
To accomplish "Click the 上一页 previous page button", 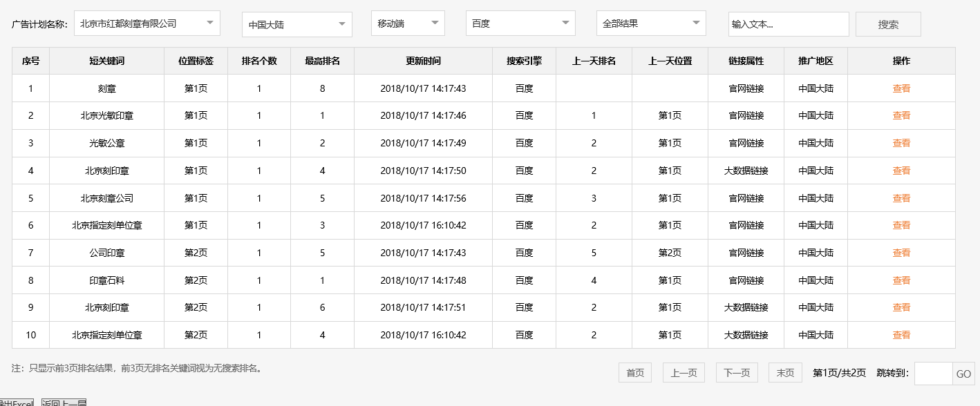I will 683,372.
